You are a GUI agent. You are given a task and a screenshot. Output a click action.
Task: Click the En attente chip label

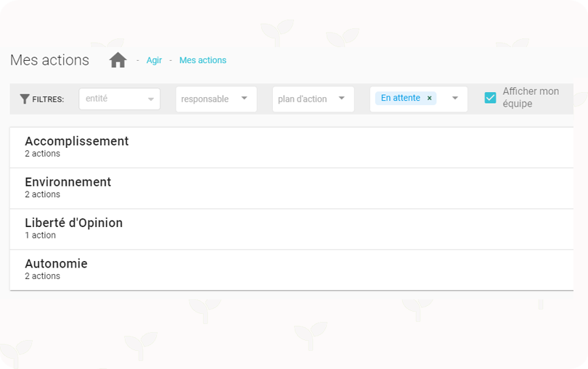click(x=401, y=98)
